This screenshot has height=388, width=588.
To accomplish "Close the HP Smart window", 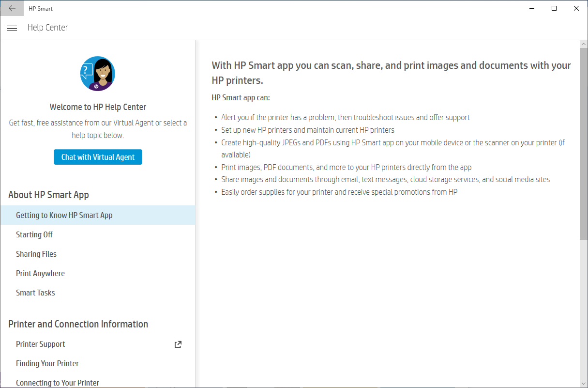I will coord(576,8).
